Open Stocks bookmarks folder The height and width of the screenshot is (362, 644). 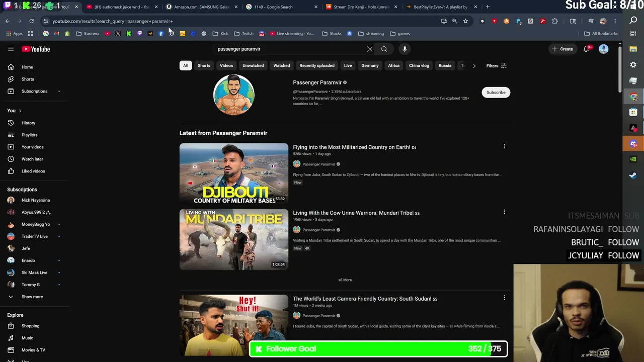tap(332, 34)
